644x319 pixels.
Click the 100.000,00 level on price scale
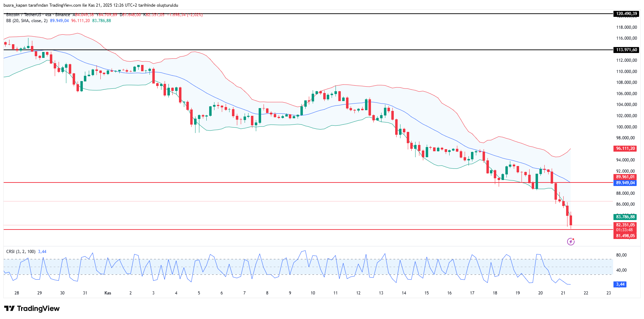[x=626, y=127]
